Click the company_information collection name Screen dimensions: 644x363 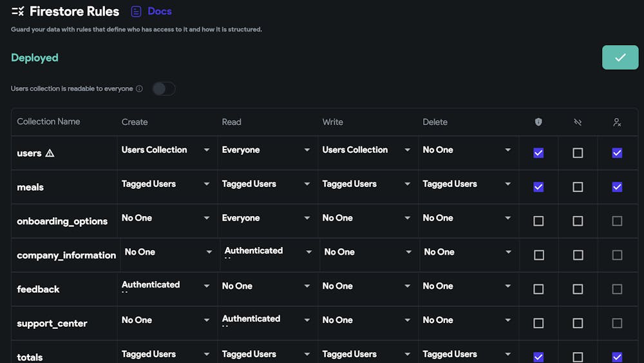pos(66,255)
